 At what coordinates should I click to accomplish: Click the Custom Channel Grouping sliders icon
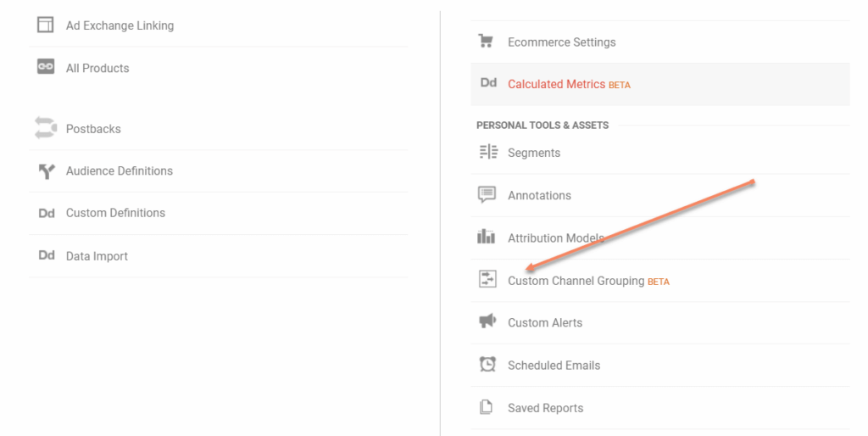click(x=487, y=279)
